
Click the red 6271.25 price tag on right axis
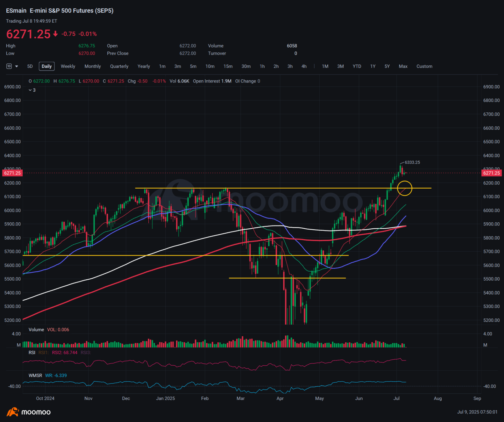[x=491, y=173]
